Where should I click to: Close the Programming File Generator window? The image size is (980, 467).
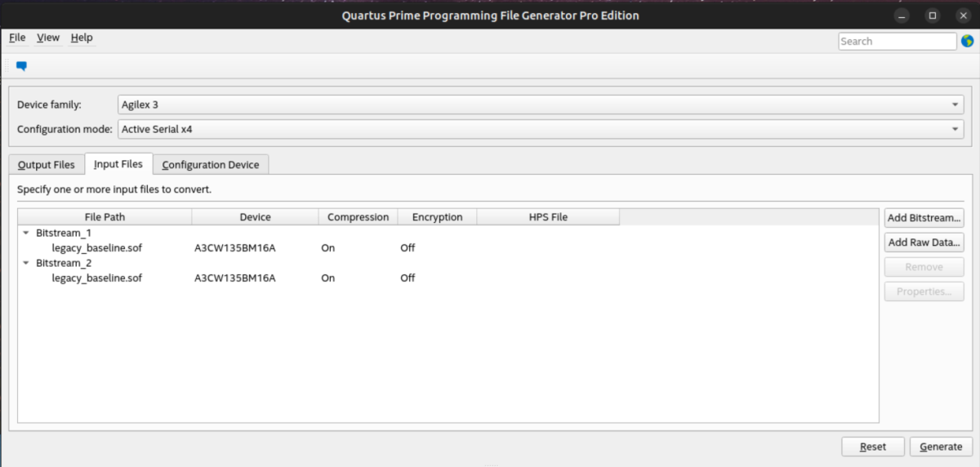coord(960,16)
